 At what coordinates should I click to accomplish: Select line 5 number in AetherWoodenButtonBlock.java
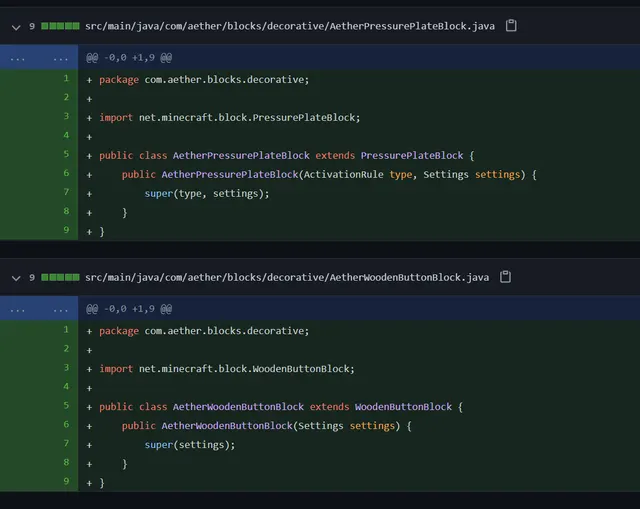[x=66, y=405]
